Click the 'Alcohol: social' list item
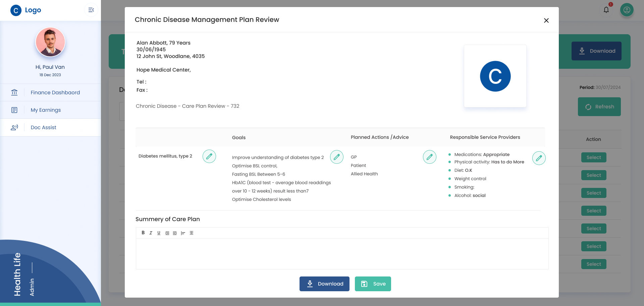The width and height of the screenshot is (644, 306). click(470, 196)
